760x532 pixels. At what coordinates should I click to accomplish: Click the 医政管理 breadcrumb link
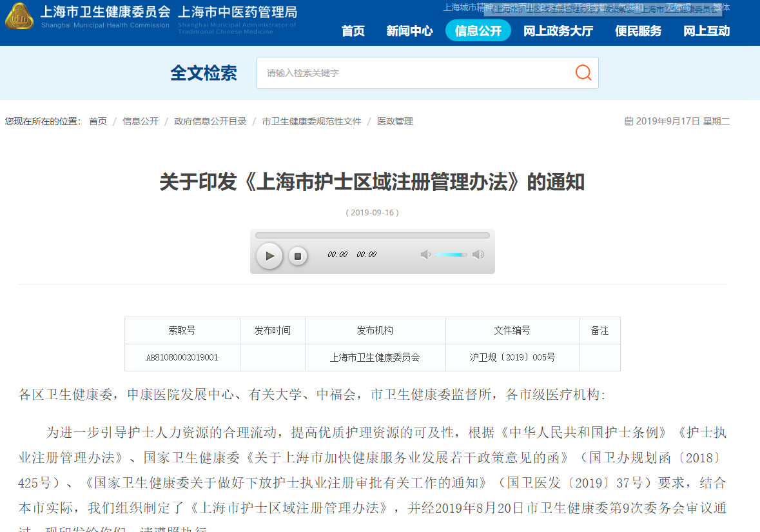click(395, 121)
